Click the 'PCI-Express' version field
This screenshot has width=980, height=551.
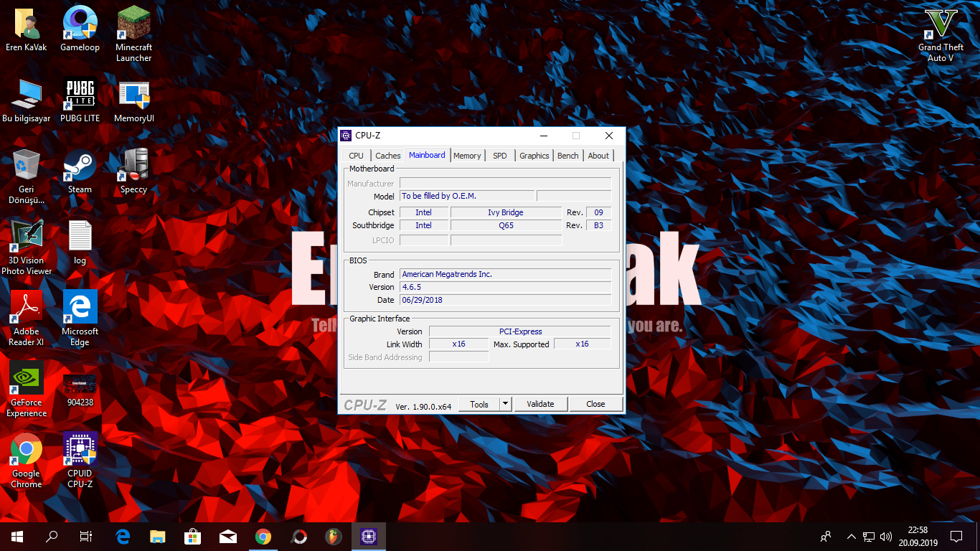click(x=520, y=331)
